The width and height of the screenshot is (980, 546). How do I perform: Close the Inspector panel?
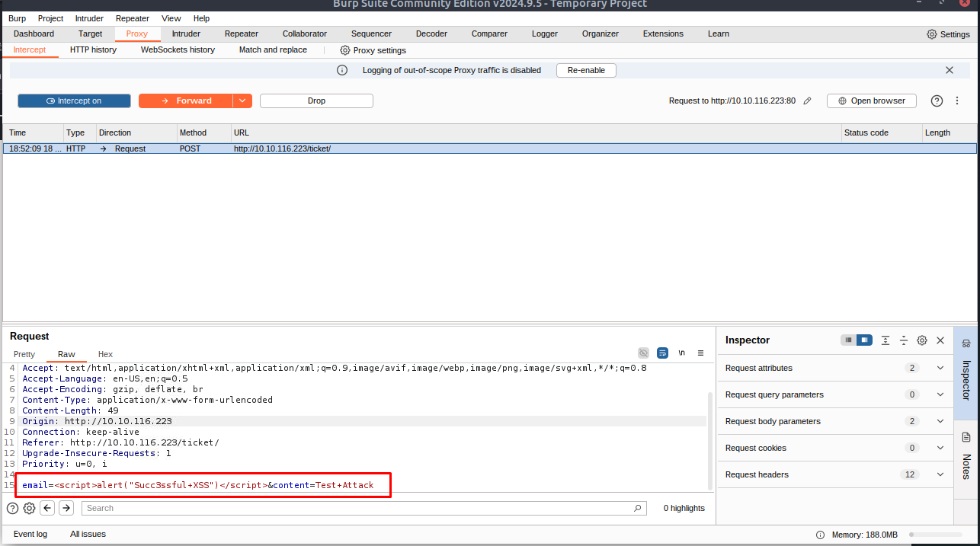pos(940,340)
